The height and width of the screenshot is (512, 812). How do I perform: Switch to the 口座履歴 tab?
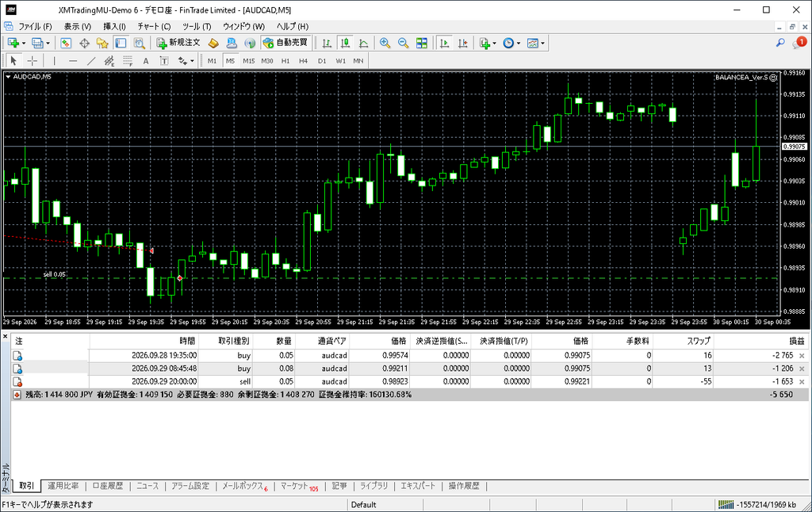(x=108, y=486)
